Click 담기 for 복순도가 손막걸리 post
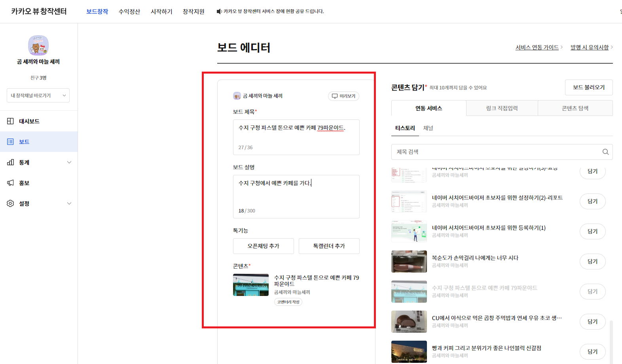This screenshot has height=364, width=622. click(x=593, y=262)
